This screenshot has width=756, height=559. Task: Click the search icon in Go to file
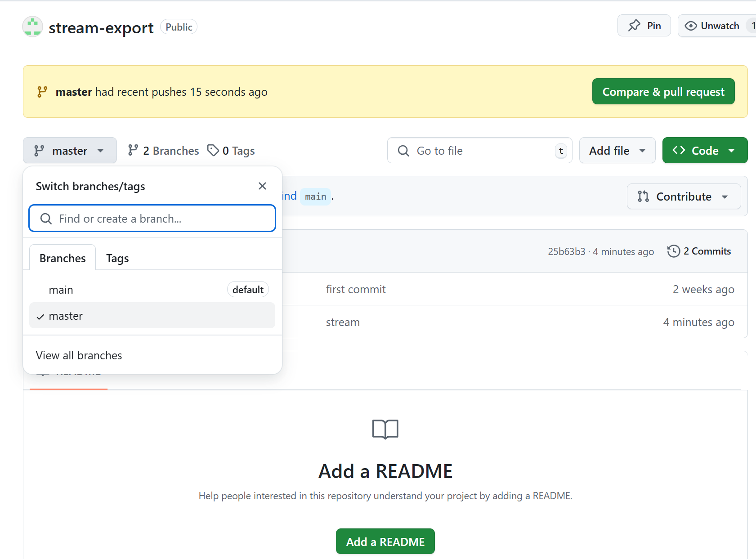(403, 151)
